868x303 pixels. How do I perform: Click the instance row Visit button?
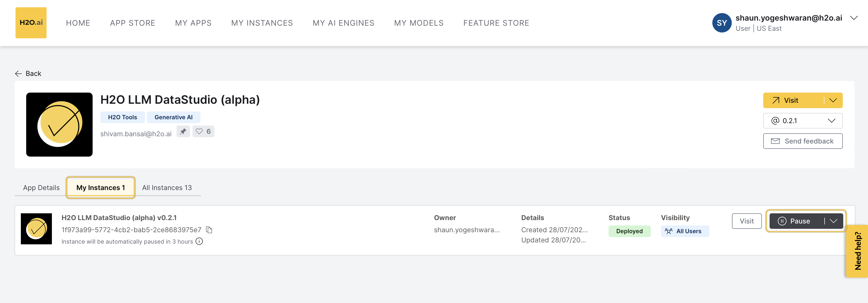(746, 221)
